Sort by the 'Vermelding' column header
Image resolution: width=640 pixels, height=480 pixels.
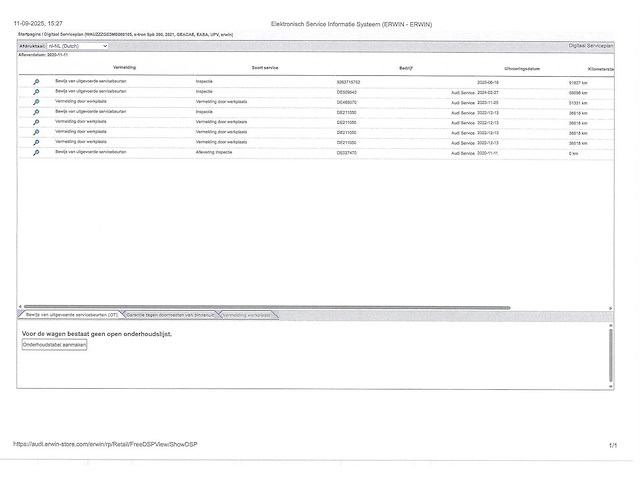124,68
